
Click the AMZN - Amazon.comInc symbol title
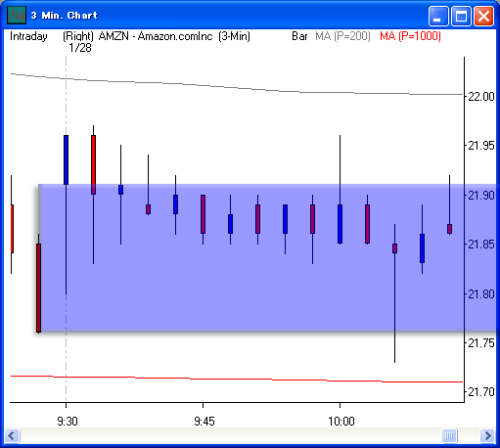pyautogui.click(x=156, y=36)
